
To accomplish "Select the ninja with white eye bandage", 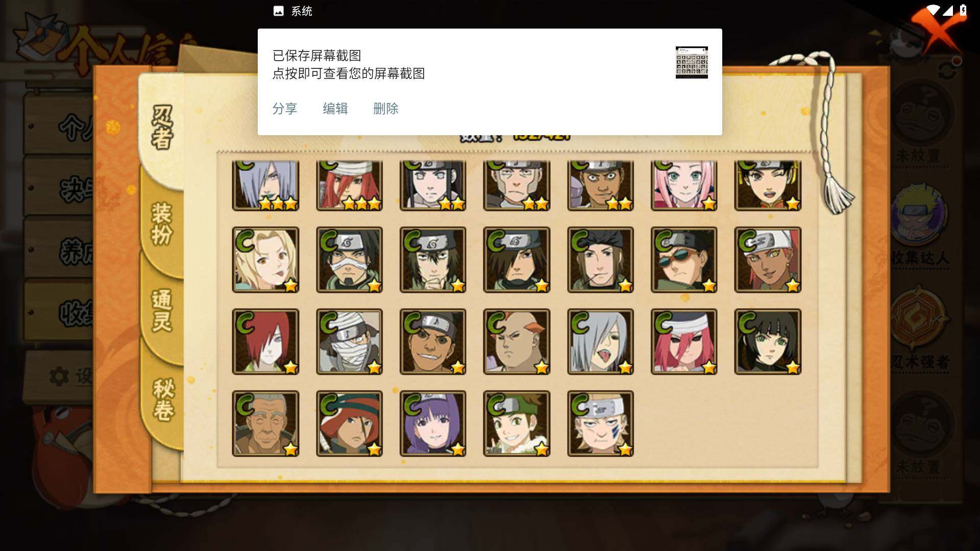I will 349,260.
